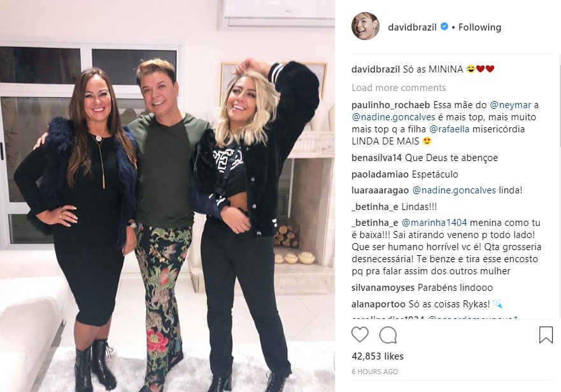Click the 6 HOURS AGO timestamp
561x392 pixels.
tap(375, 372)
